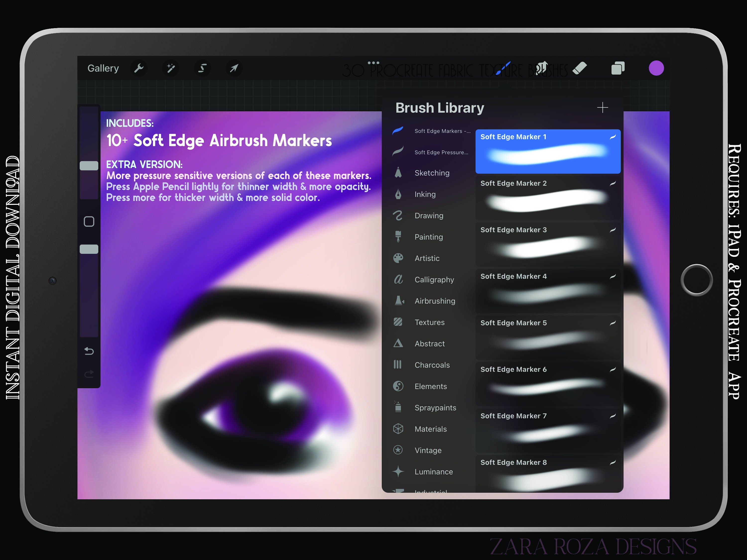The image size is (747, 560).
Task: Open the Sketching brush category
Action: pos(432,173)
